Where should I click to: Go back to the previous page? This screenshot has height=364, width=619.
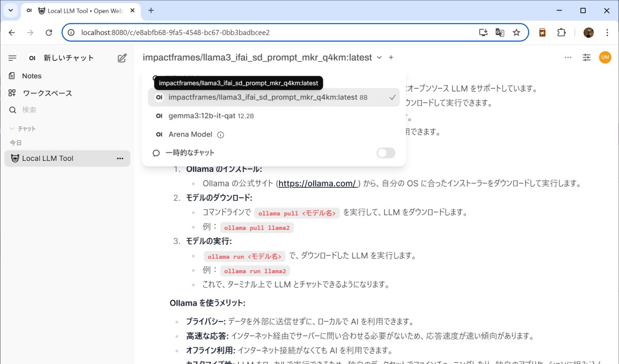12,32
